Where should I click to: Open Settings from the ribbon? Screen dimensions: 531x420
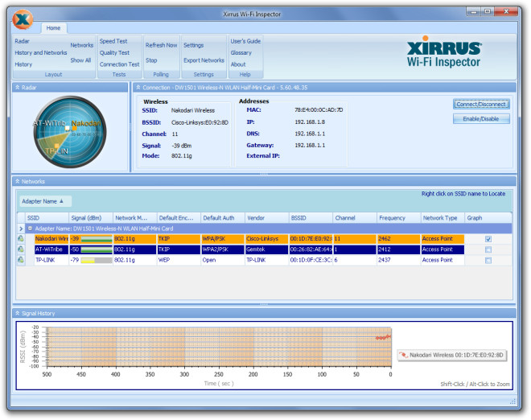pyautogui.click(x=193, y=45)
